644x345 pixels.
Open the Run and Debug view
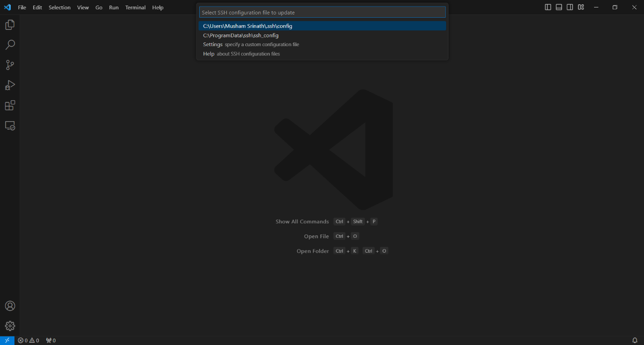[x=10, y=85]
